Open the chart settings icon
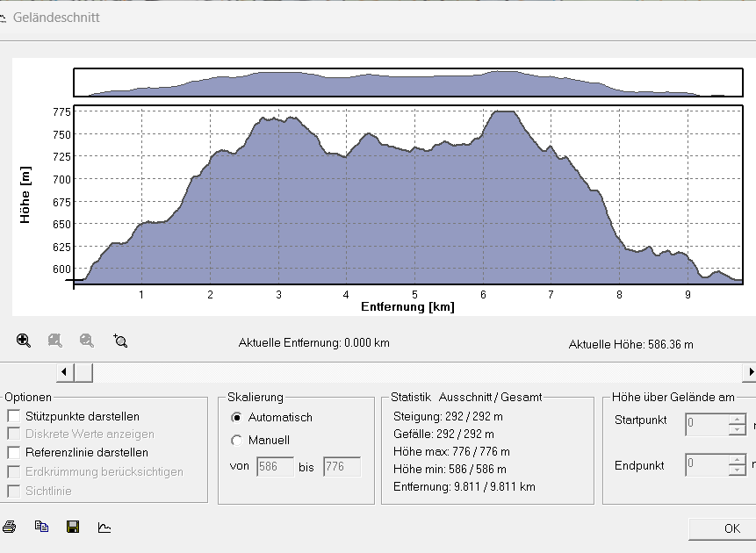 [104, 527]
